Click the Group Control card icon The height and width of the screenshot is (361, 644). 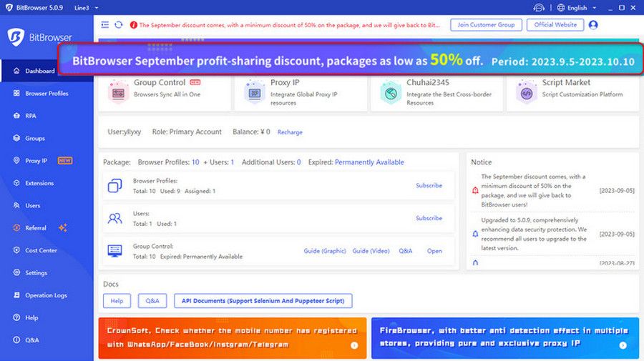point(118,94)
